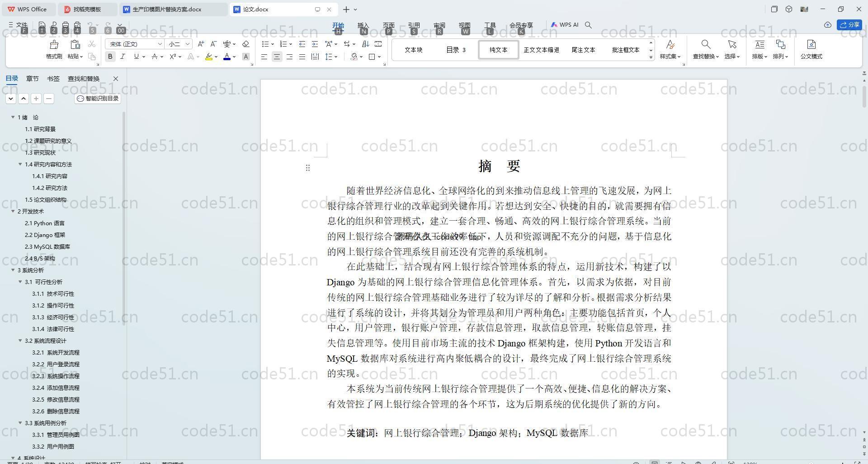Open the Style Set (样式集) icon

[x=670, y=44]
